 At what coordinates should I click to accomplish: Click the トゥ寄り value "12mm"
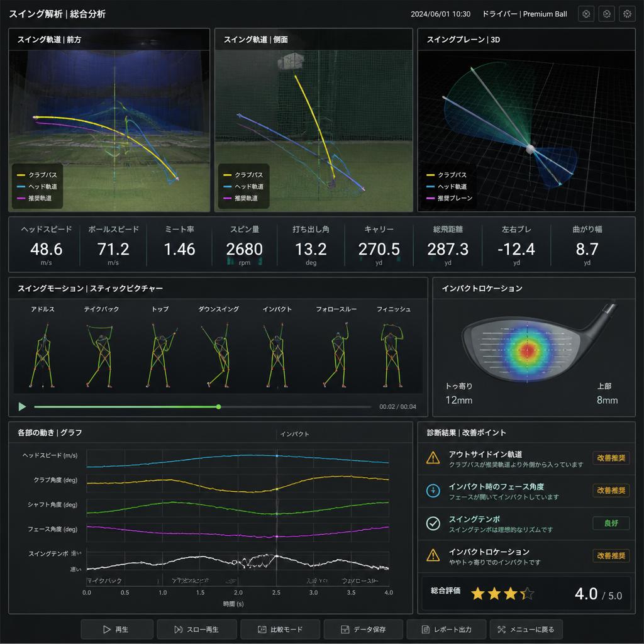458,400
